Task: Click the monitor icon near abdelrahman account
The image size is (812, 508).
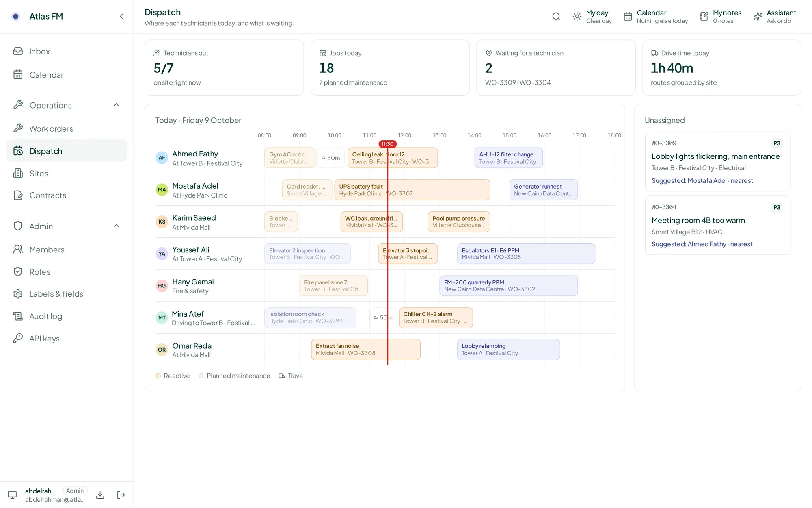Action: point(13,495)
